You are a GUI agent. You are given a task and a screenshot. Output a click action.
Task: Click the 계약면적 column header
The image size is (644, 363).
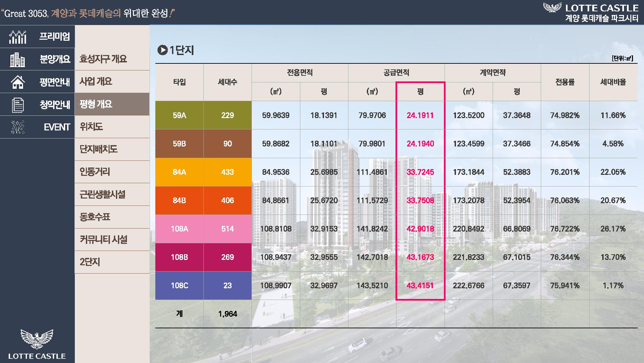[x=493, y=73]
